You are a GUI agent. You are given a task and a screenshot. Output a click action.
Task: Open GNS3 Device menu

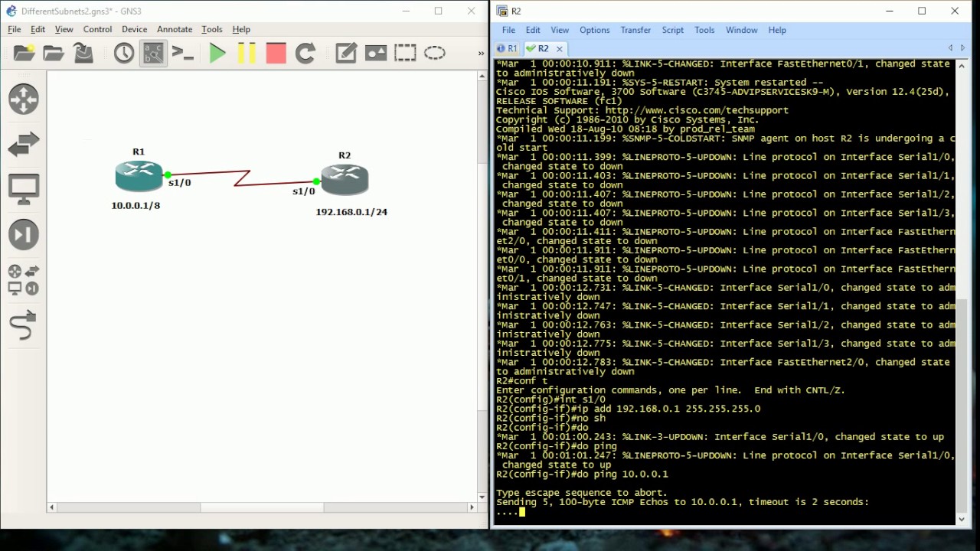coord(134,29)
